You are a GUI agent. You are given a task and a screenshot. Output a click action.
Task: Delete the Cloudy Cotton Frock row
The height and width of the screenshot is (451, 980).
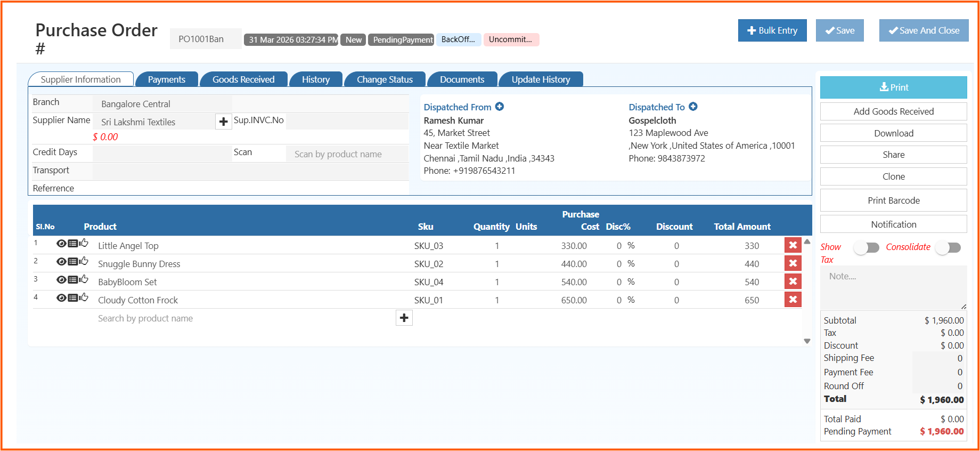[793, 300]
